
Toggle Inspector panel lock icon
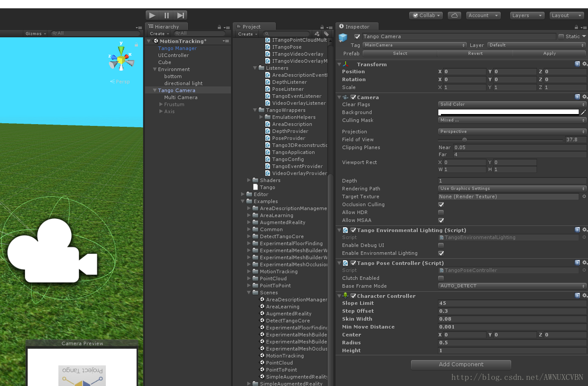point(576,27)
